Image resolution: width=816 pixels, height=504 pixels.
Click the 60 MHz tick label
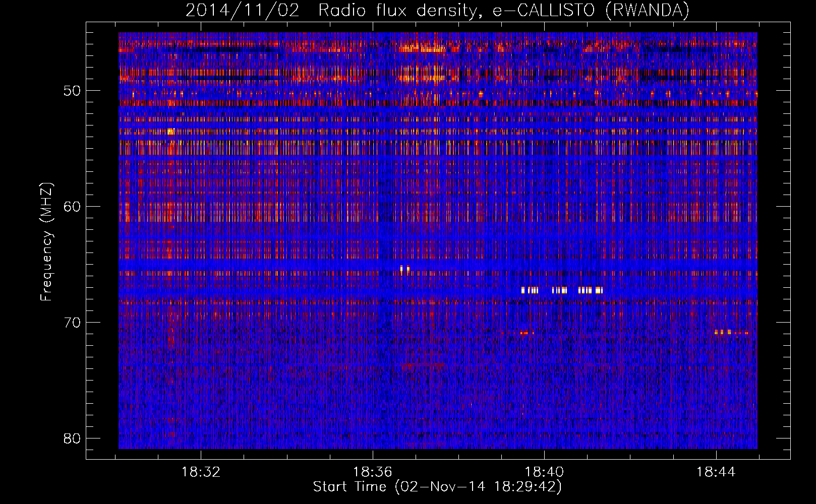[x=72, y=207]
